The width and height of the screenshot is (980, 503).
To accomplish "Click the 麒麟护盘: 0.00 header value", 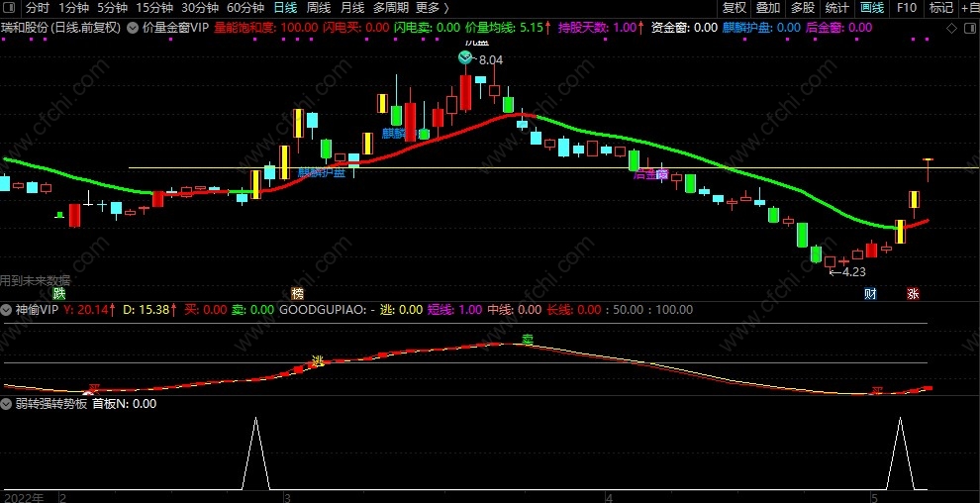I will 760,28.
